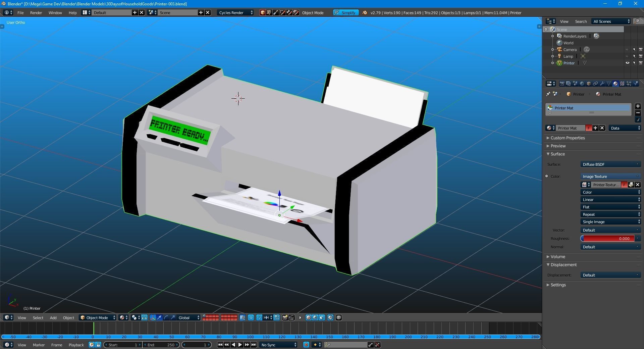Open the Render menu in the top bar
Screen dimensions: 644x349
(36, 12)
